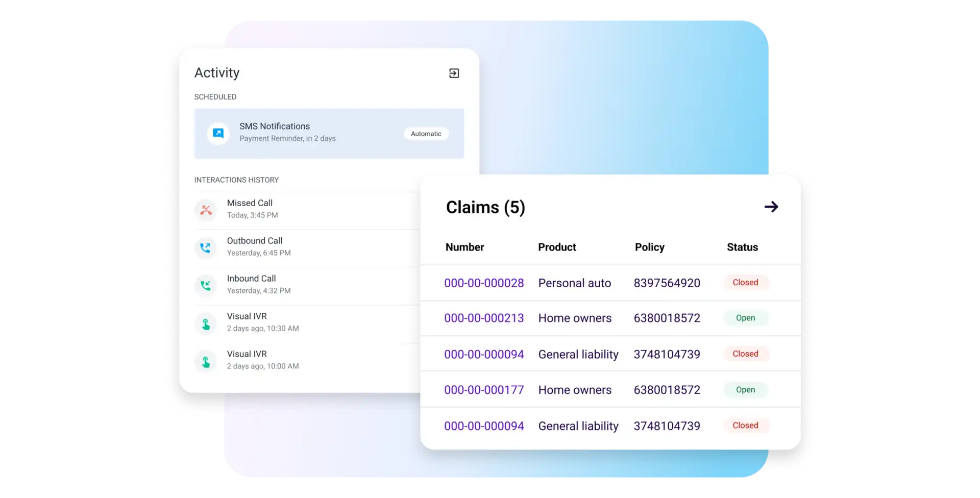Viewport: 980px width, 498px height.
Task: Open claim number 000-00-000028
Action: tap(483, 283)
